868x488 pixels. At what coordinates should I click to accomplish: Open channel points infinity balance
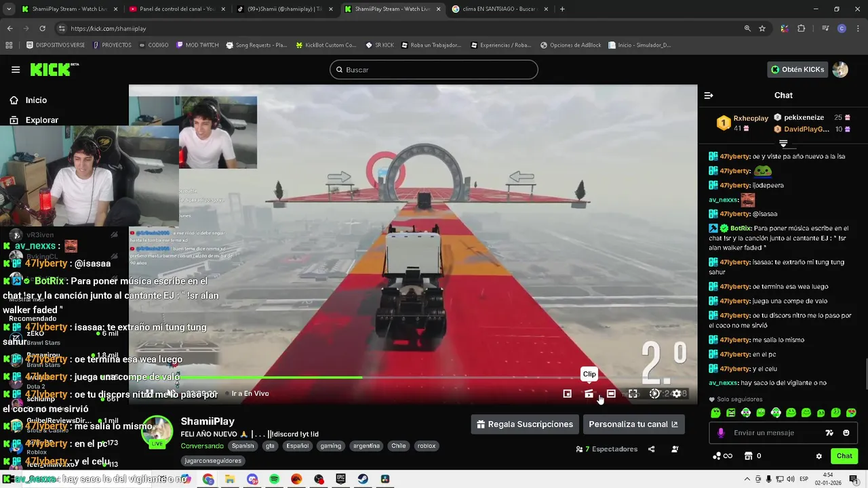coord(723,456)
